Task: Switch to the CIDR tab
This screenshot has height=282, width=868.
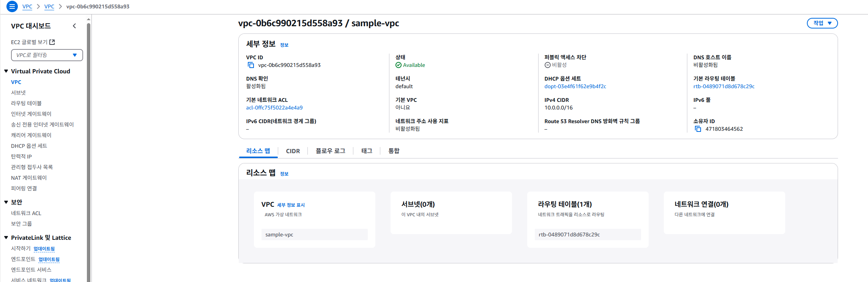Action: pyautogui.click(x=293, y=151)
